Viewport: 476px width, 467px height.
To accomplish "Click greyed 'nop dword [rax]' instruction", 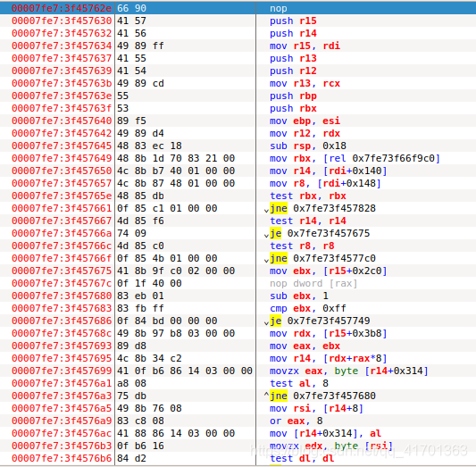I will [x=313, y=283].
